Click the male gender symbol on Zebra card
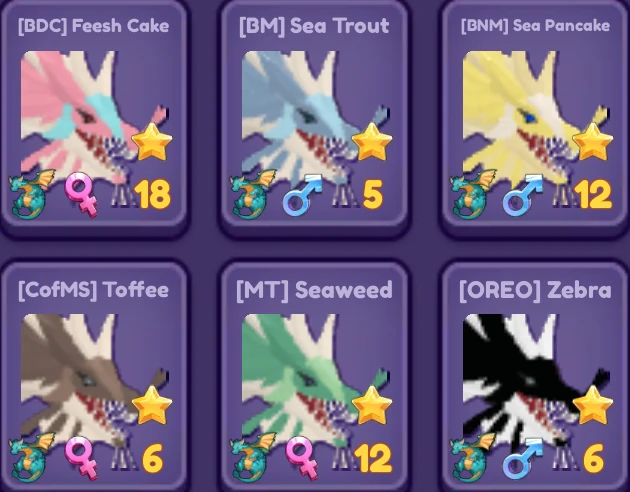Viewport: 630px width, 492px height. point(523,457)
